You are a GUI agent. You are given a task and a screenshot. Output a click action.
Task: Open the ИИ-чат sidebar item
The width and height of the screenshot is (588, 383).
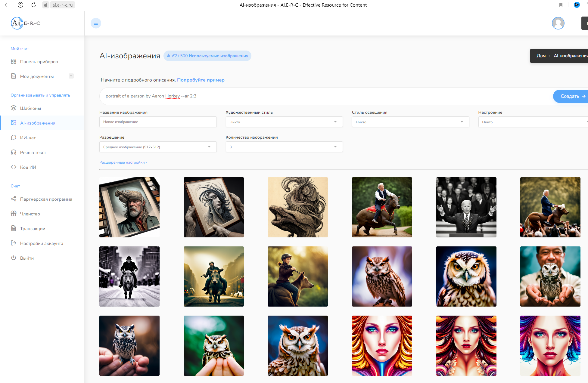coord(28,138)
